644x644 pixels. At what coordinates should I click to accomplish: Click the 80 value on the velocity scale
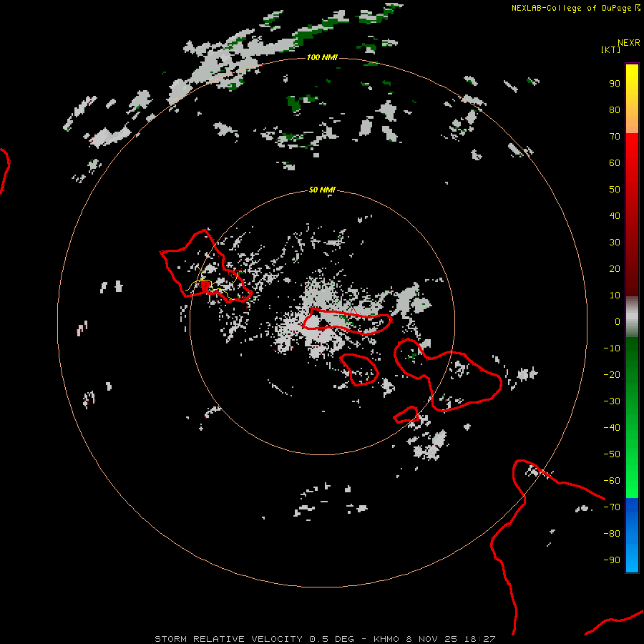[615, 110]
